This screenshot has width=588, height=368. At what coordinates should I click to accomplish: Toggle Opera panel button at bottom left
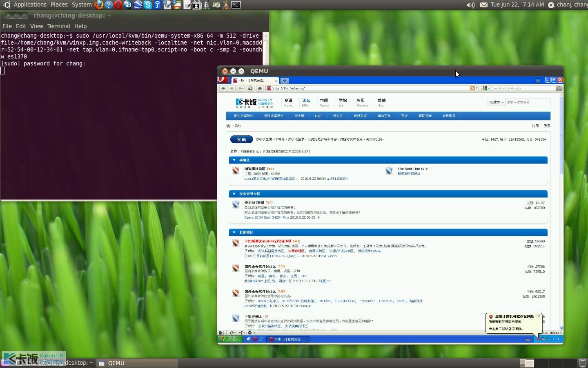click(221, 333)
